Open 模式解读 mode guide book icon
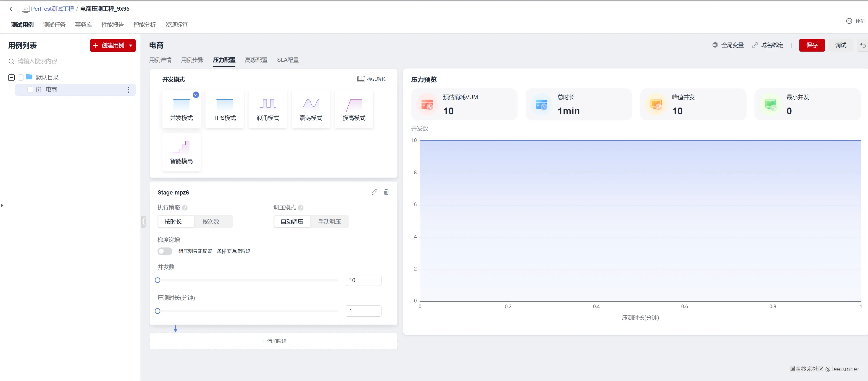The height and width of the screenshot is (381, 868). 361,79
